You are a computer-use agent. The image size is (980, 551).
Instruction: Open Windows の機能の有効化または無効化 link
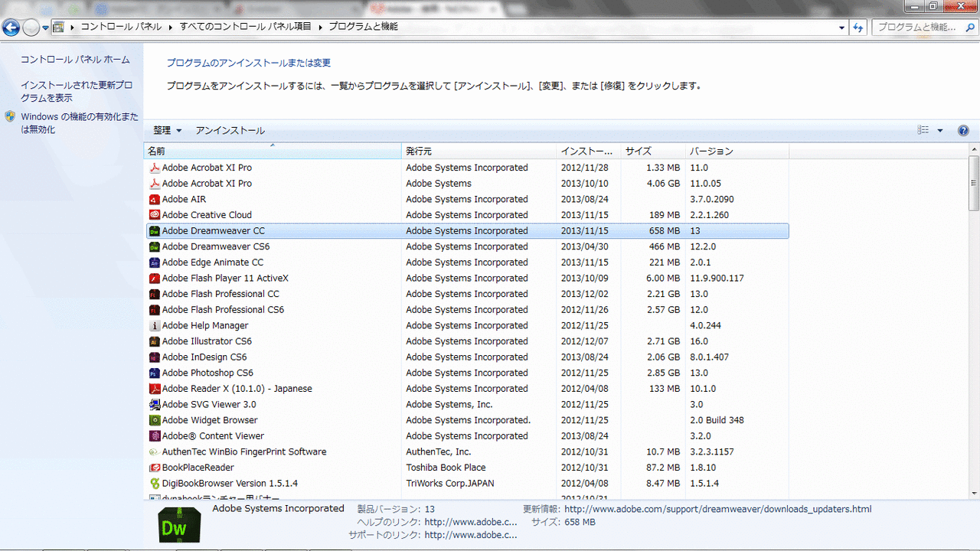(80, 123)
